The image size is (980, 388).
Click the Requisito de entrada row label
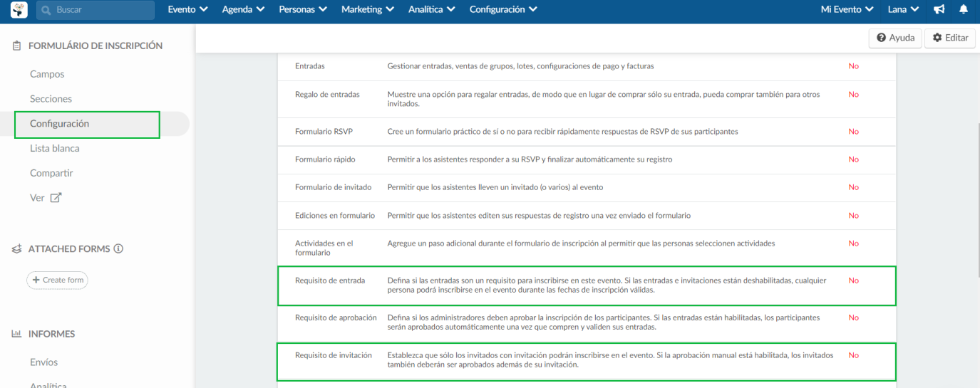click(330, 280)
